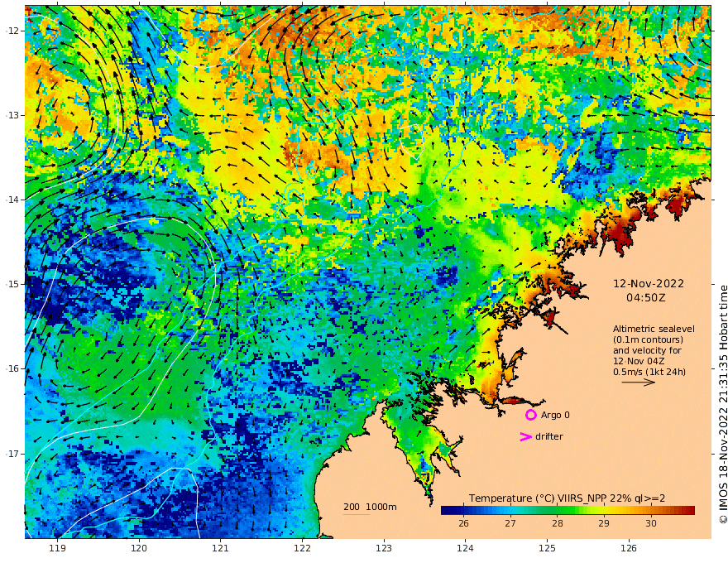Click the Temperature VIIRS_NPP title text
Image resolution: width=728 pixels, height=563 pixels.
pyautogui.click(x=567, y=498)
